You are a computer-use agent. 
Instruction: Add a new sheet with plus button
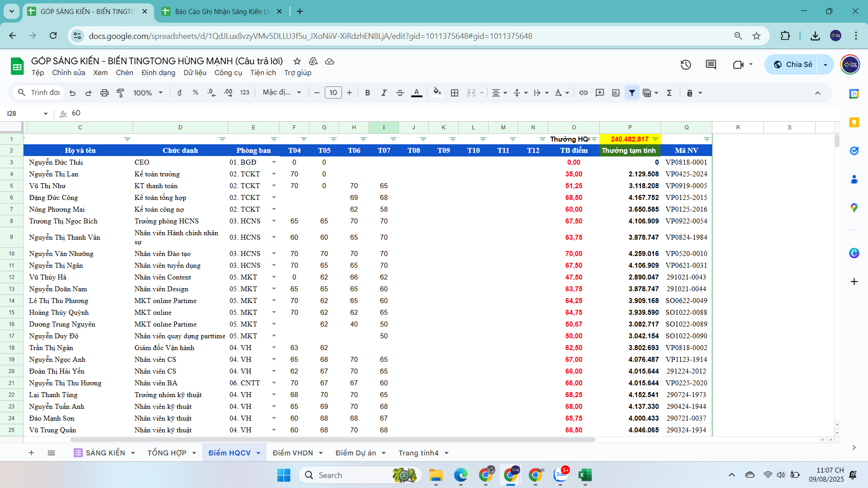(31, 453)
